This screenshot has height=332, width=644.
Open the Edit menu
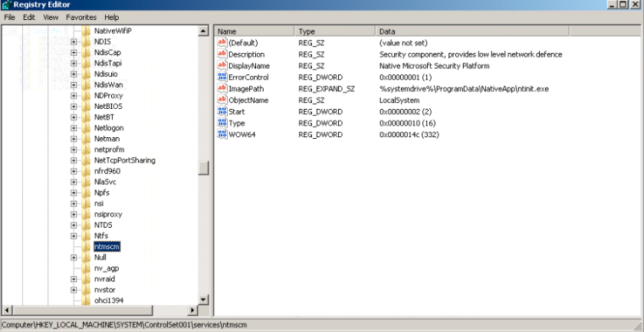coord(29,17)
